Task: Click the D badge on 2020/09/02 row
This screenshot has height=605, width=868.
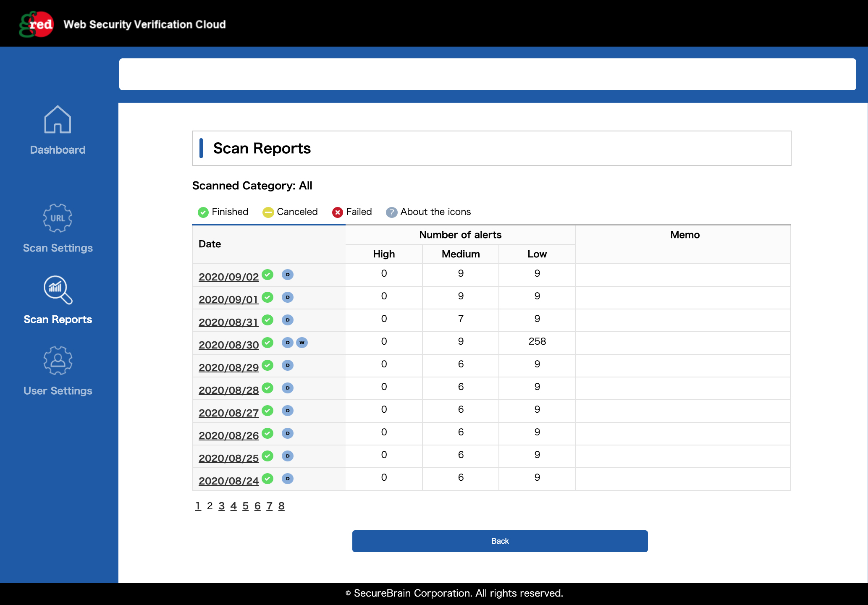Action: (288, 275)
